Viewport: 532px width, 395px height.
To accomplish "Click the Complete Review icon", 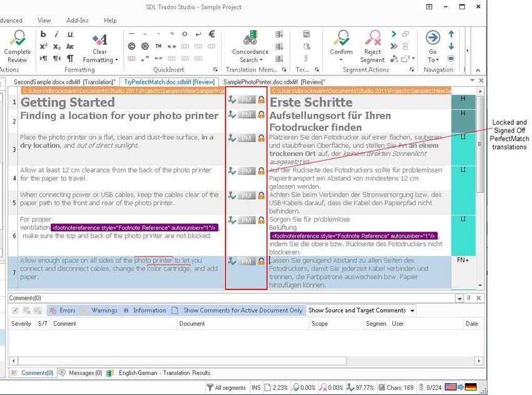I will click(17, 38).
